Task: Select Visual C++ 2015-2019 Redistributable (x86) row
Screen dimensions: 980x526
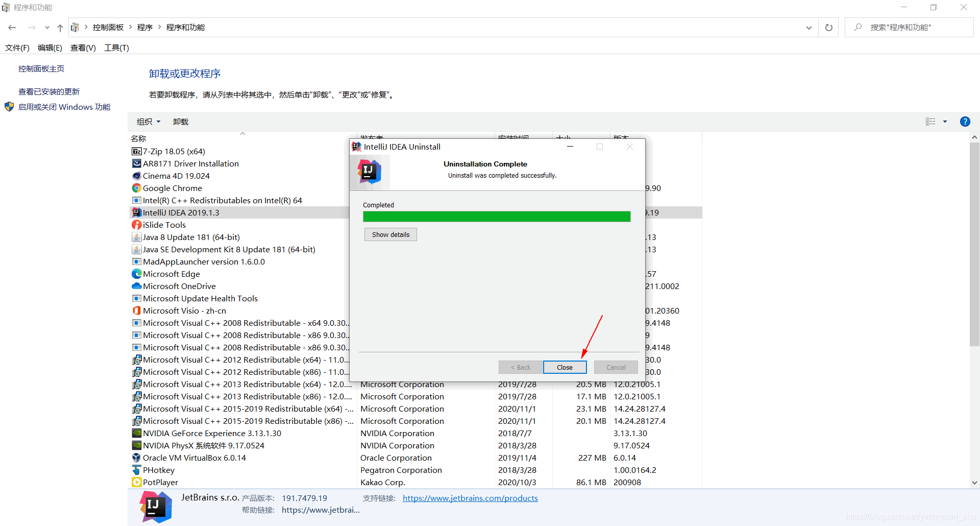Action: click(x=416, y=421)
